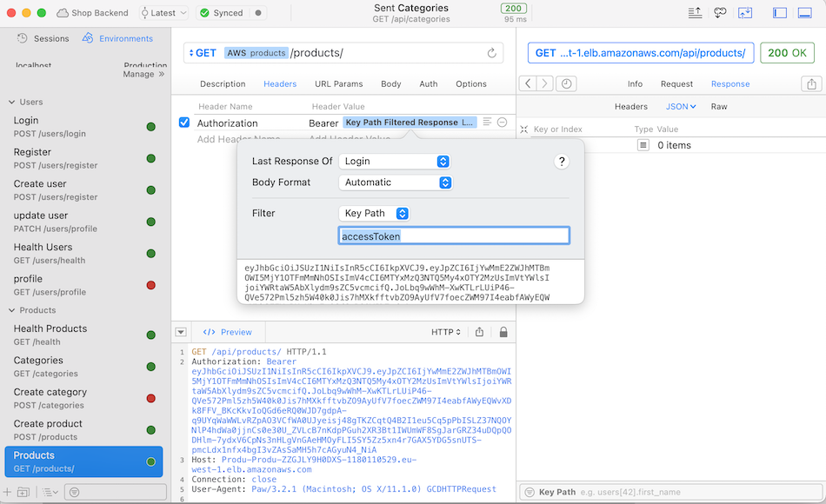Toggle the bottom panel layout icon

[805, 13]
